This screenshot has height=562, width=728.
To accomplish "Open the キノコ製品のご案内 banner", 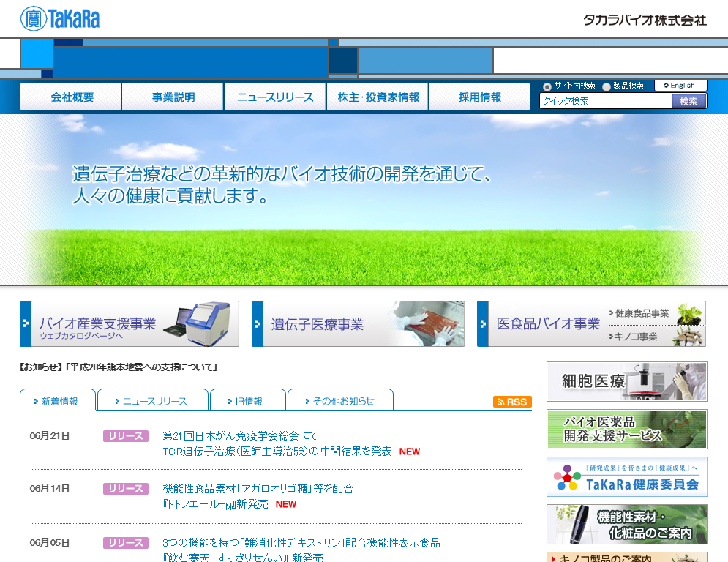I will 627,558.
